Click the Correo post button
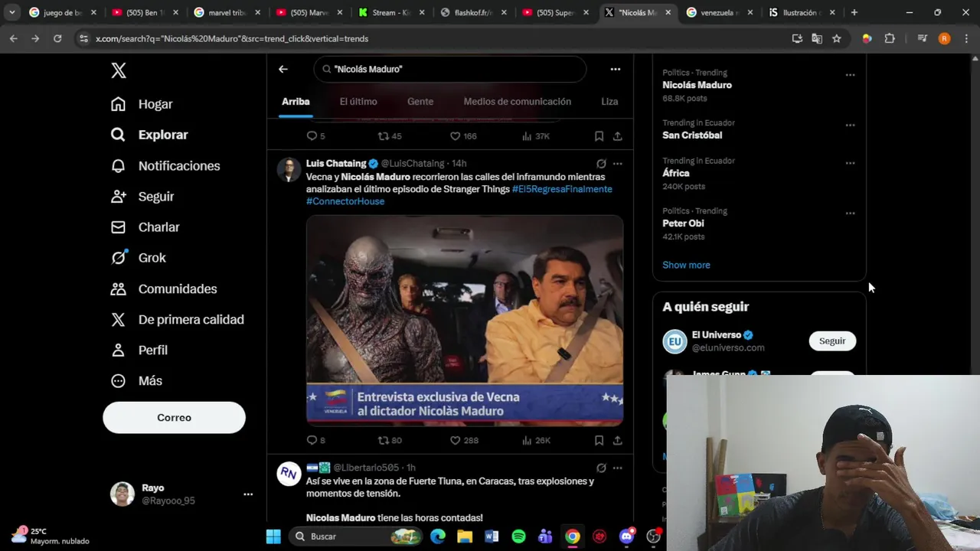980x551 pixels. (x=174, y=418)
